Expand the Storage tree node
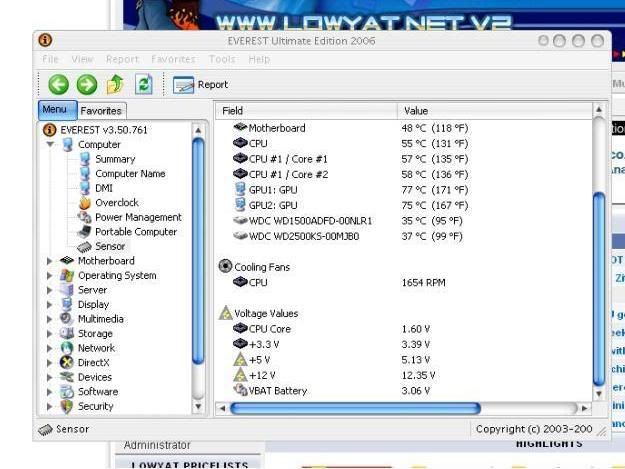Viewport: 625px width, 469px height. (50, 334)
